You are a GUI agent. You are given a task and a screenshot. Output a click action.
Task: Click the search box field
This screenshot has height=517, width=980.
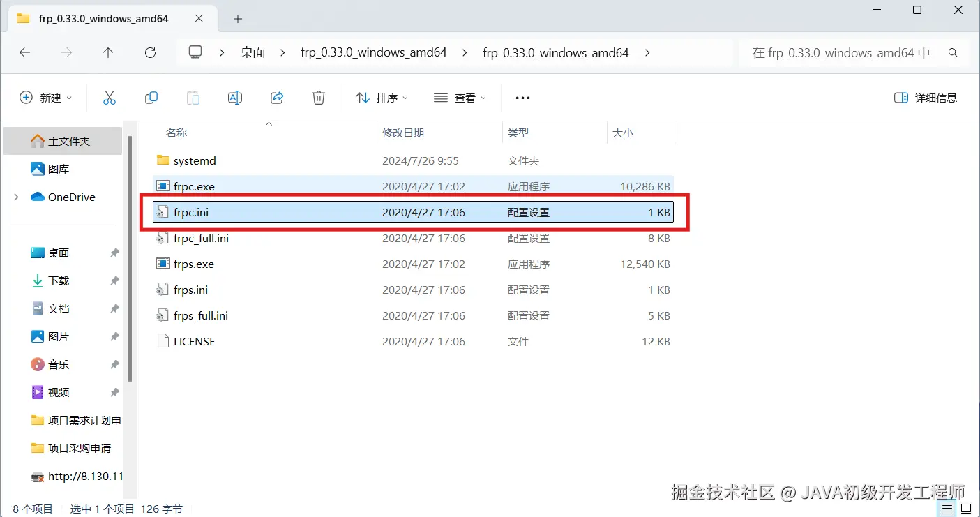(x=854, y=53)
